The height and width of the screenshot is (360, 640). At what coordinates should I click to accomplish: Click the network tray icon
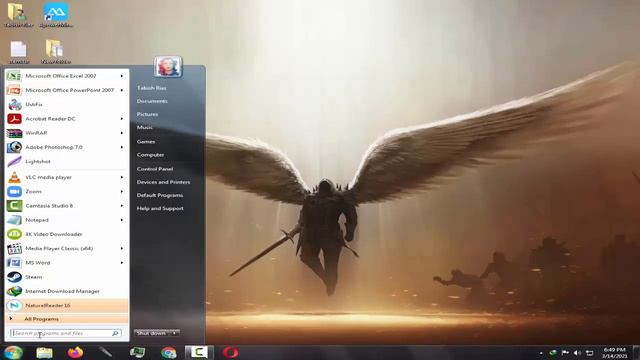(x=590, y=353)
